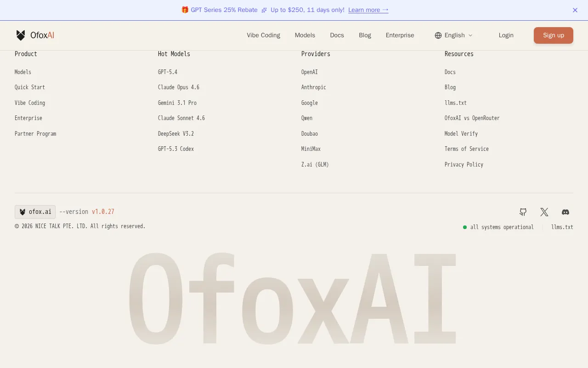The image size is (588, 368).
Task: Click the NICE TALK PTE. LTD. copyright text
Action: (x=80, y=226)
